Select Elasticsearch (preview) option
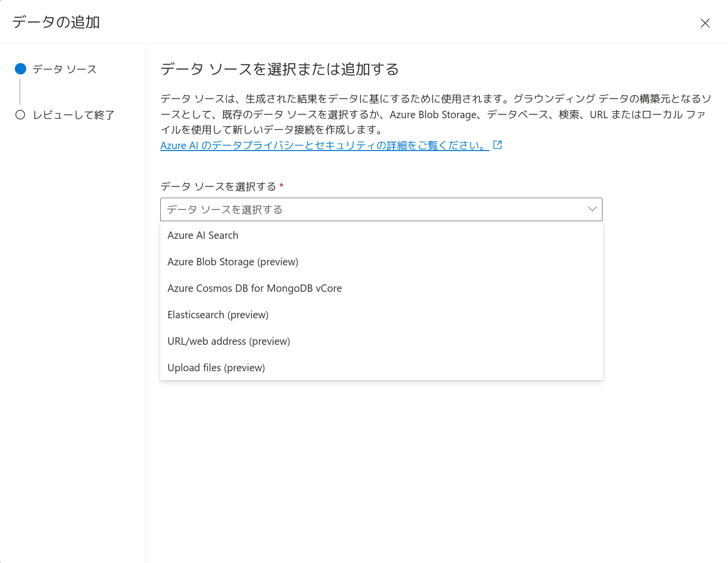728x563 pixels. pyautogui.click(x=381, y=315)
